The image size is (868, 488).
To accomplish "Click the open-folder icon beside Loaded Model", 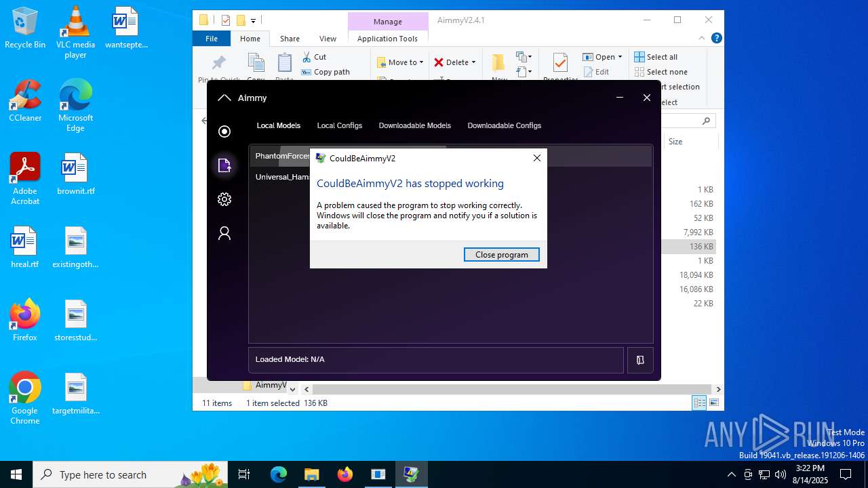I will pyautogui.click(x=640, y=361).
